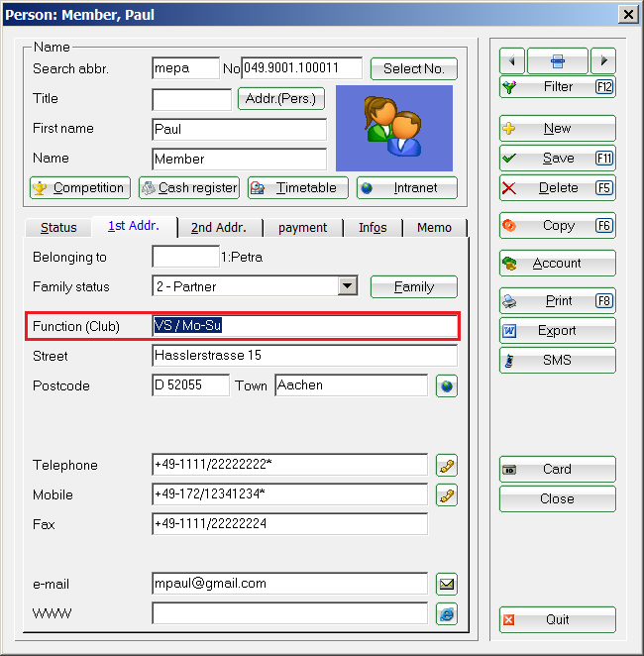Show the town on map globe icon
The width and height of the screenshot is (644, 656).
click(447, 386)
